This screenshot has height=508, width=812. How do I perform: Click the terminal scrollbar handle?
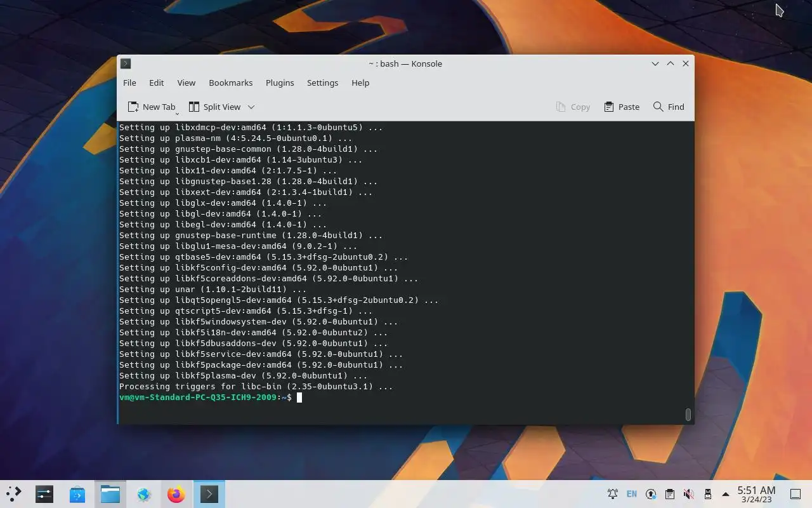click(x=688, y=415)
